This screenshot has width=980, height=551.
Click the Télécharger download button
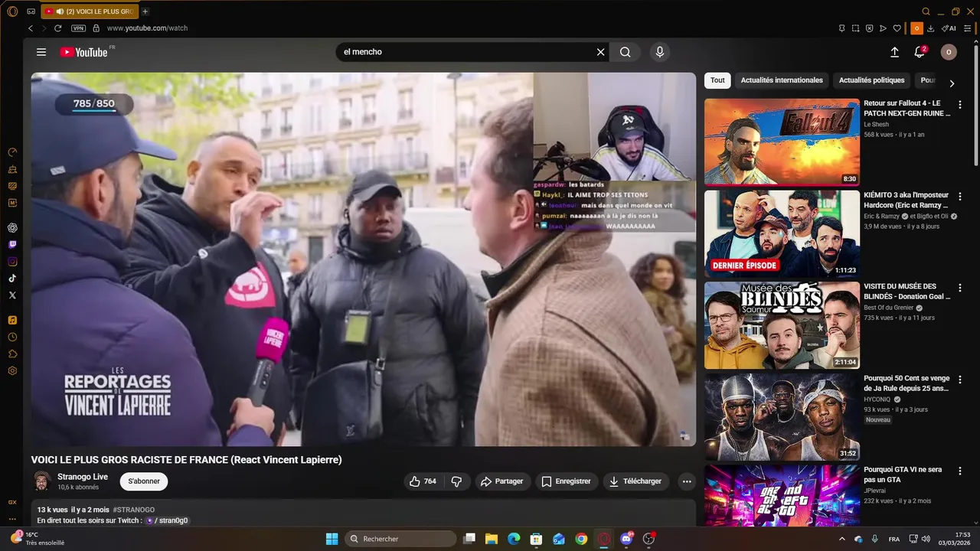(x=635, y=481)
